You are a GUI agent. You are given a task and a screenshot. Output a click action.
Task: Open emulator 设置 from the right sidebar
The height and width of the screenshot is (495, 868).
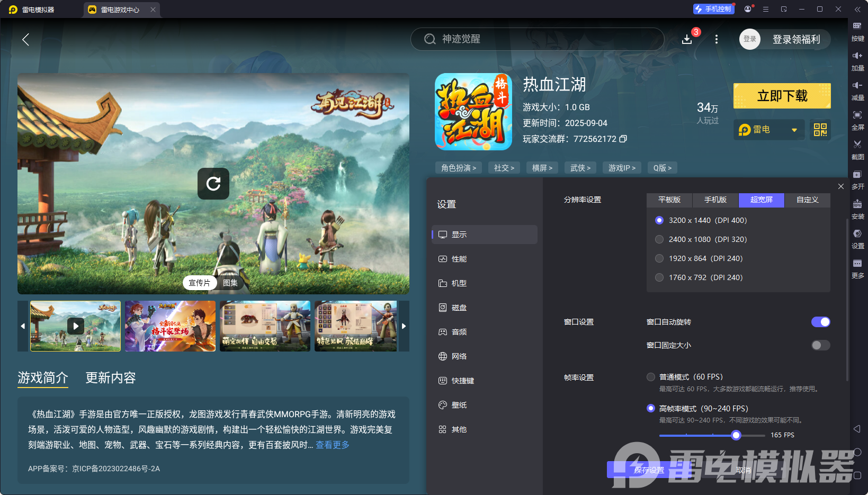857,239
